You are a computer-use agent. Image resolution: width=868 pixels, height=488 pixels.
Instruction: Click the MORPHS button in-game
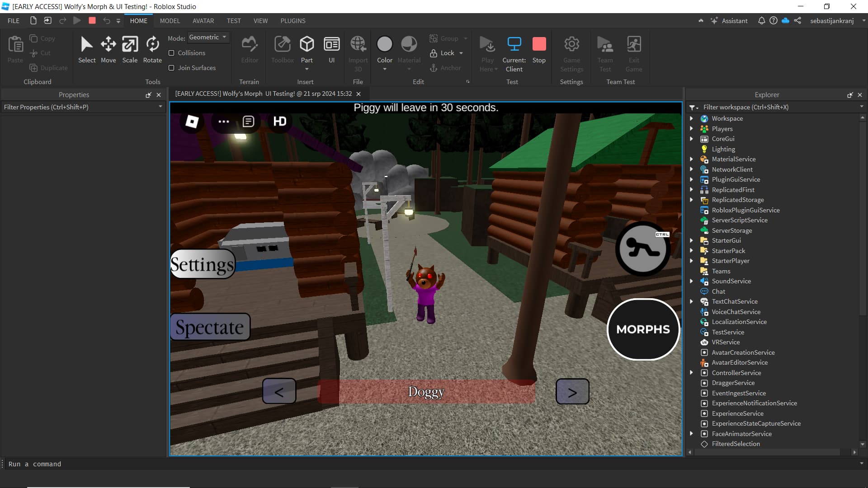coord(643,329)
